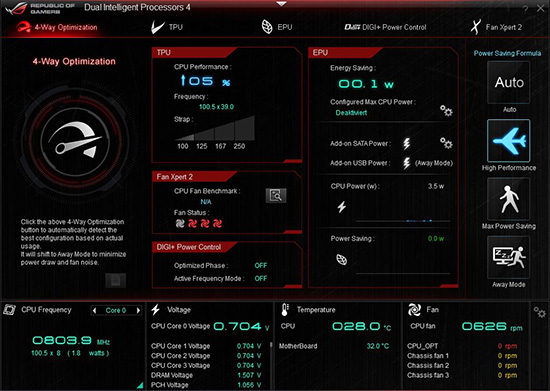Click the Power Saving leaf icon
The width and height of the screenshot is (550, 391).
point(342,259)
